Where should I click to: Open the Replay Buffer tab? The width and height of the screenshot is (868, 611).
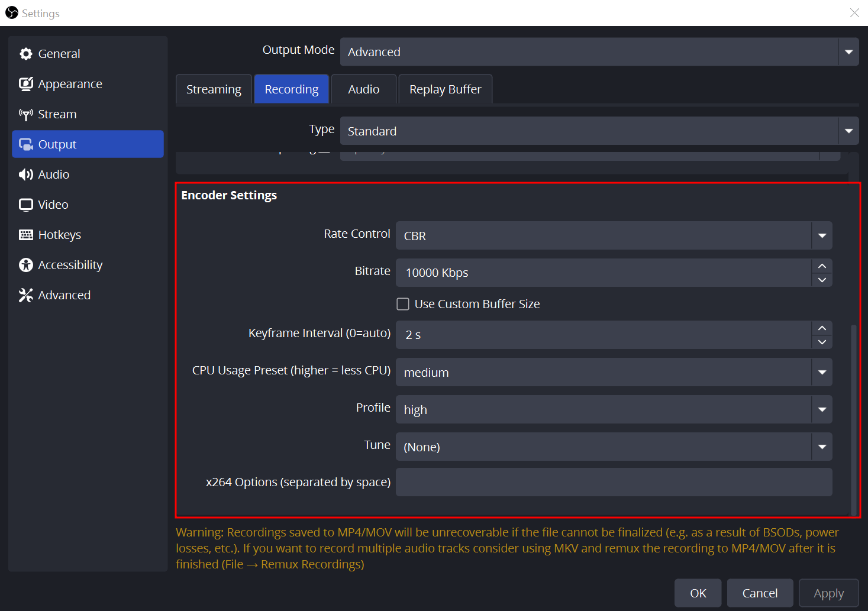tap(445, 89)
